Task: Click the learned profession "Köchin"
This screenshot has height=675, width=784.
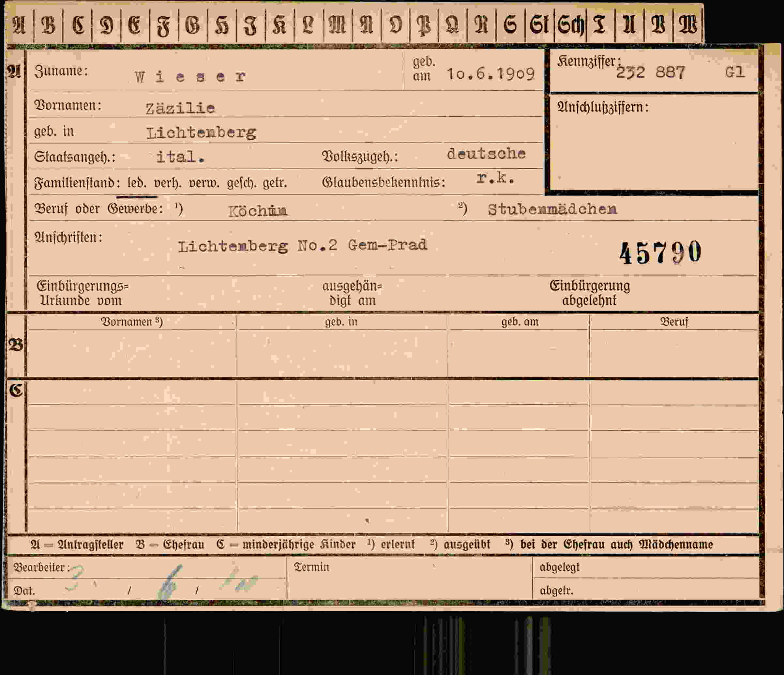Action: tap(258, 210)
